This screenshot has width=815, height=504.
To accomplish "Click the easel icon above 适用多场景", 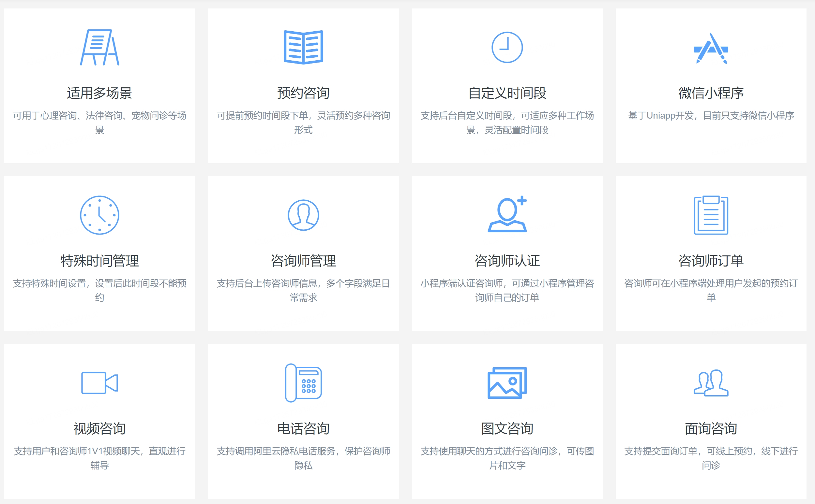I will [99, 47].
